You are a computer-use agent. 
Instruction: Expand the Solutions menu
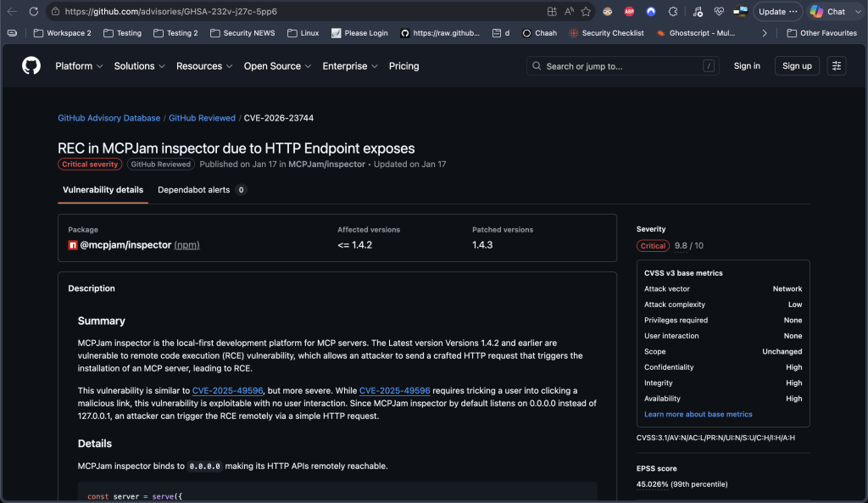coord(140,66)
